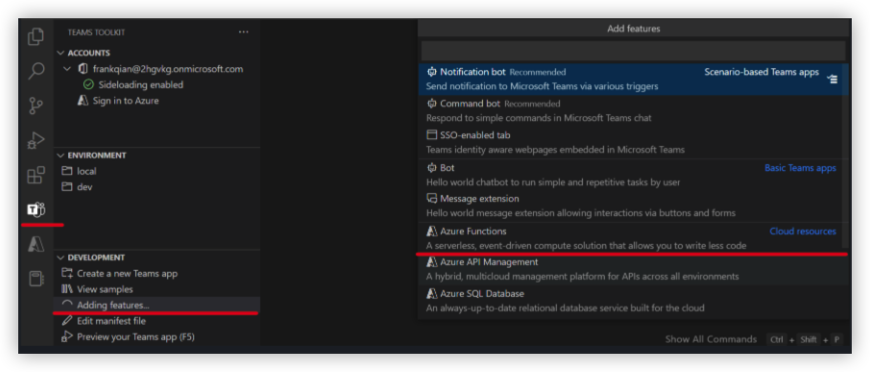Add Azure API Management resource

(x=634, y=269)
